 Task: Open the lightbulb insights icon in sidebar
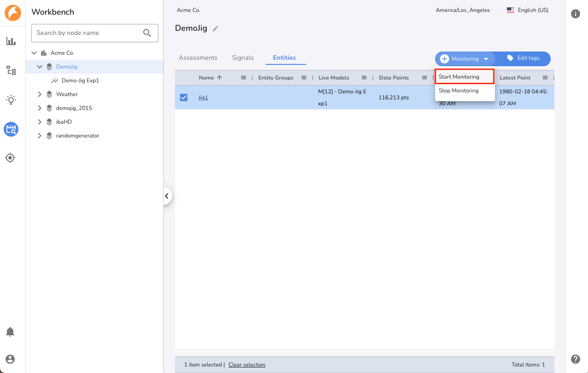point(11,100)
